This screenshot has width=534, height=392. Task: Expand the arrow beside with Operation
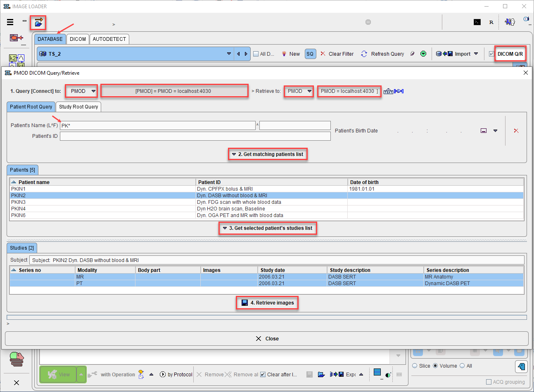[x=151, y=375]
